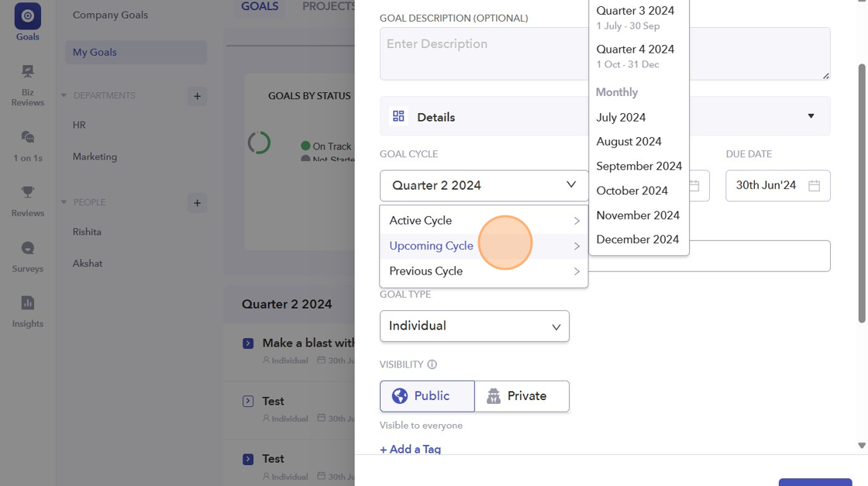The height and width of the screenshot is (486, 868).
Task: Open Biz Reviews from sidebar
Action: click(28, 72)
